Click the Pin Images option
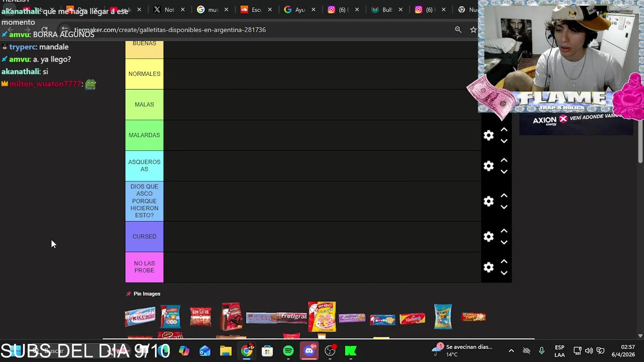Screen dimensions: 644x362 pyautogui.click(x=143, y=294)
